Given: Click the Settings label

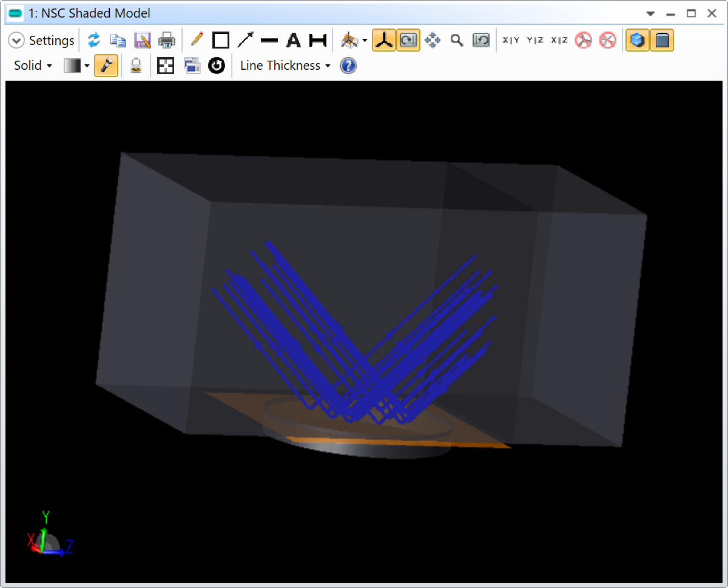Looking at the screenshot, I should (52, 41).
